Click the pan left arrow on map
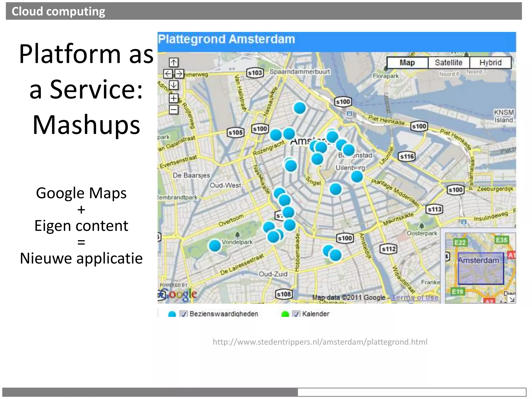This screenshot has height=399, width=532. 168,74
